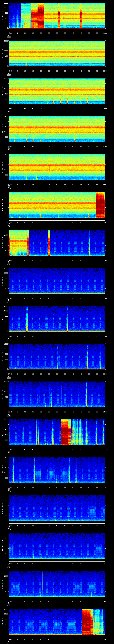
Task: Select the 10:53:00 start time label
Action: click(9, 223)
